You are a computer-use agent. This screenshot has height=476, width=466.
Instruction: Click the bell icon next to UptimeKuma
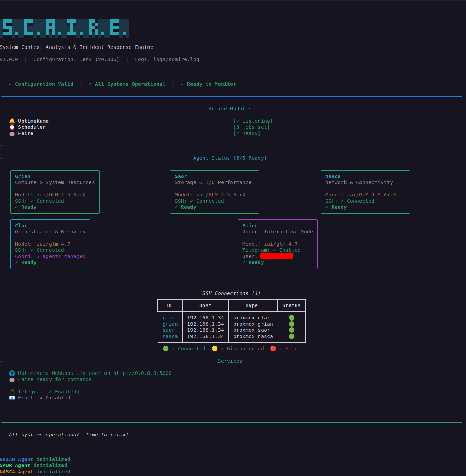[x=11, y=121]
